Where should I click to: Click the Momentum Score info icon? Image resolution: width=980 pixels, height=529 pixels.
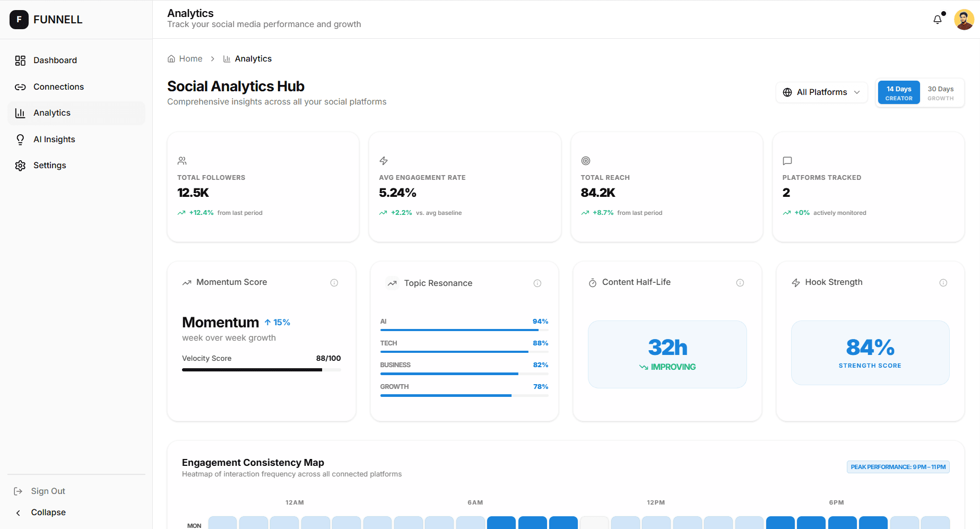click(x=334, y=283)
